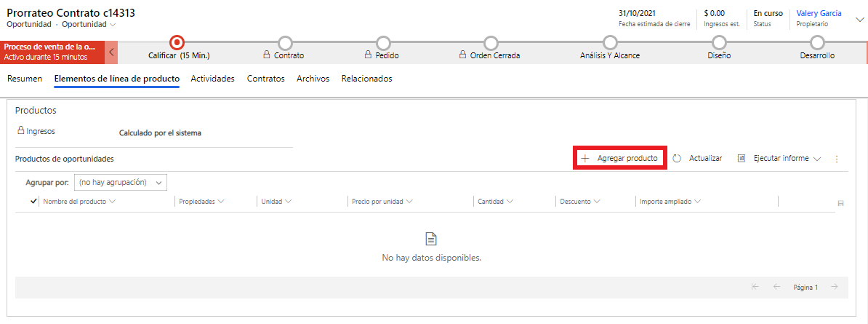The image size is (868, 324).
Task: Open the more commands vertical ellipsis
Action: point(837,159)
